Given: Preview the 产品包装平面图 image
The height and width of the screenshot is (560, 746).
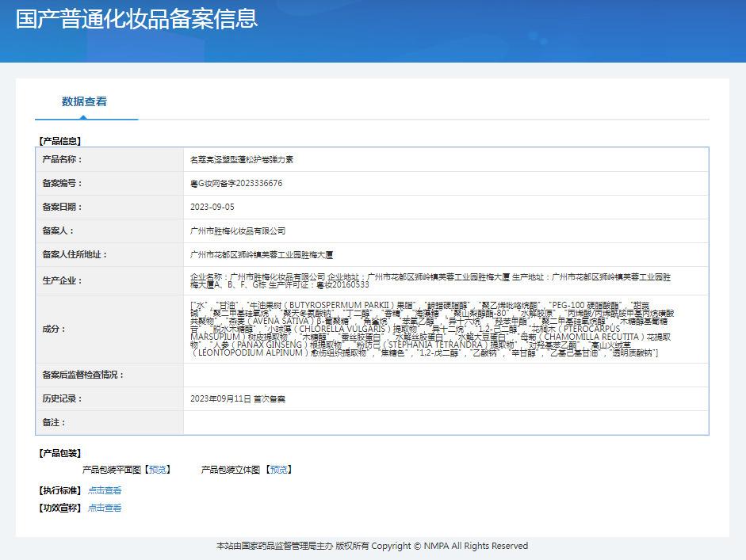Looking at the screenshot, I should 158,470.
